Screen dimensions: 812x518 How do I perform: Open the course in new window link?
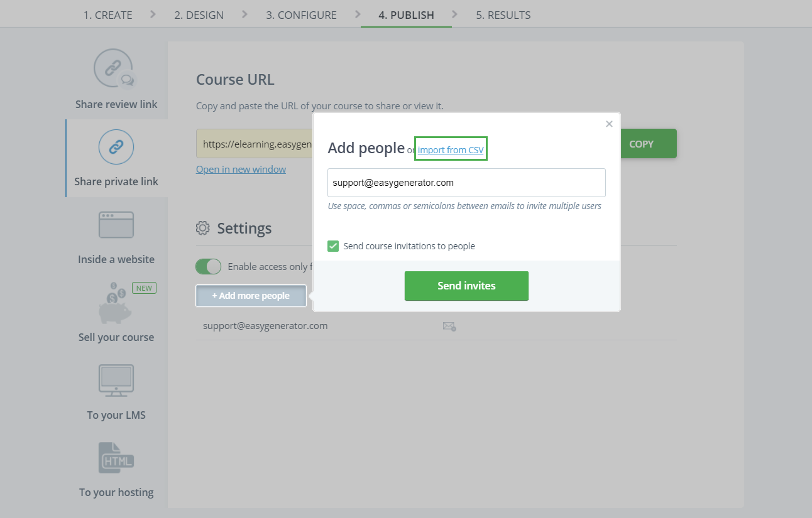pyautogui.click(x=241, y=170)
